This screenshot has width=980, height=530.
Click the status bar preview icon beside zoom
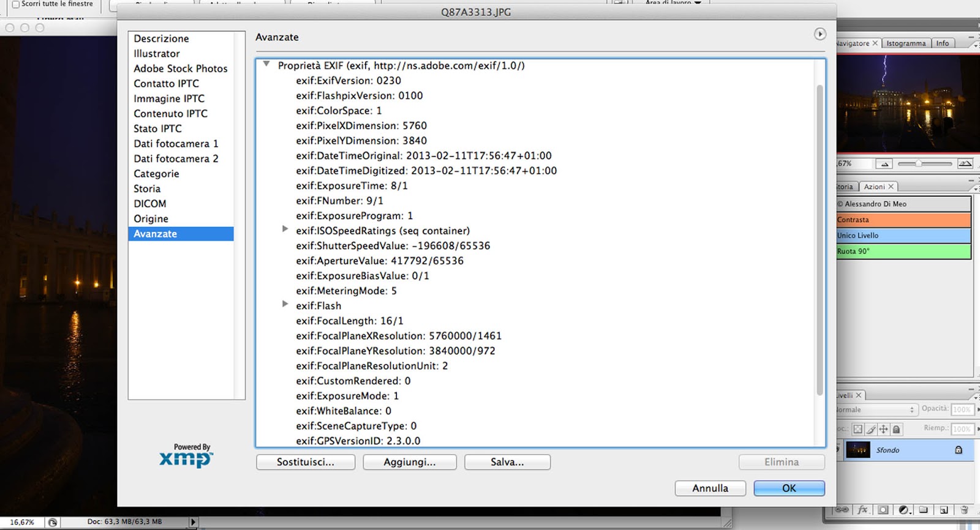tap(53, 523)
